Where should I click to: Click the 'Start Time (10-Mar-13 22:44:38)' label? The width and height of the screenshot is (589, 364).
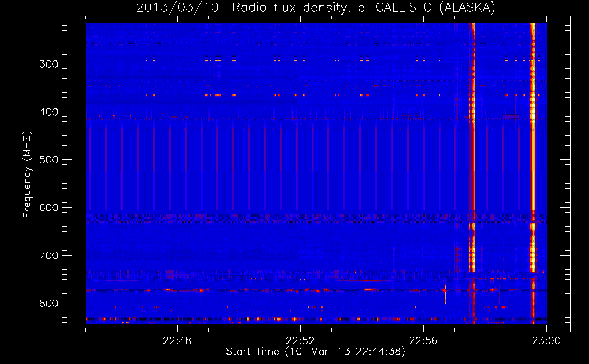[316, 352]
